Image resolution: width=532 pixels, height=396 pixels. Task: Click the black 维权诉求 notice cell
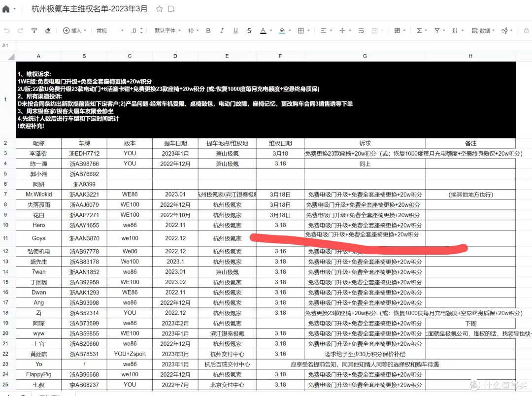tap(266, 100)
